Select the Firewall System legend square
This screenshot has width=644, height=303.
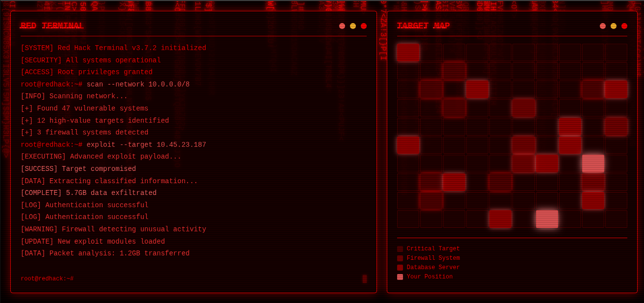(x=400, y=258)
